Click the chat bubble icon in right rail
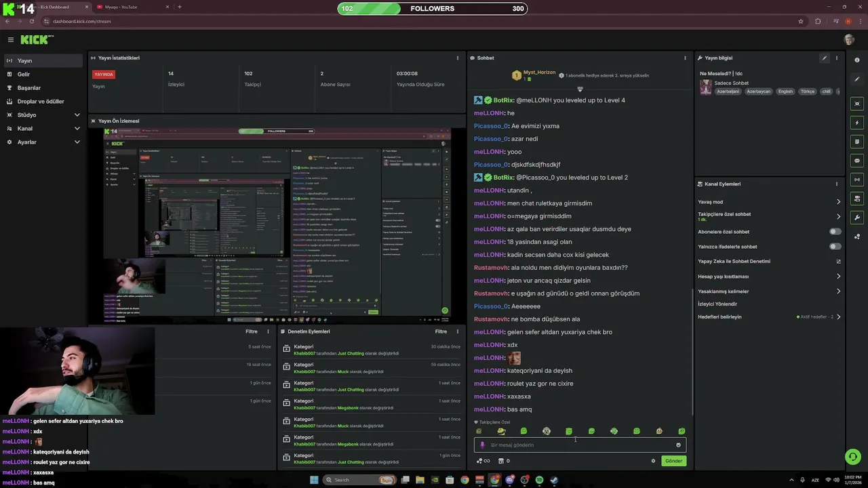 [857, 161]
